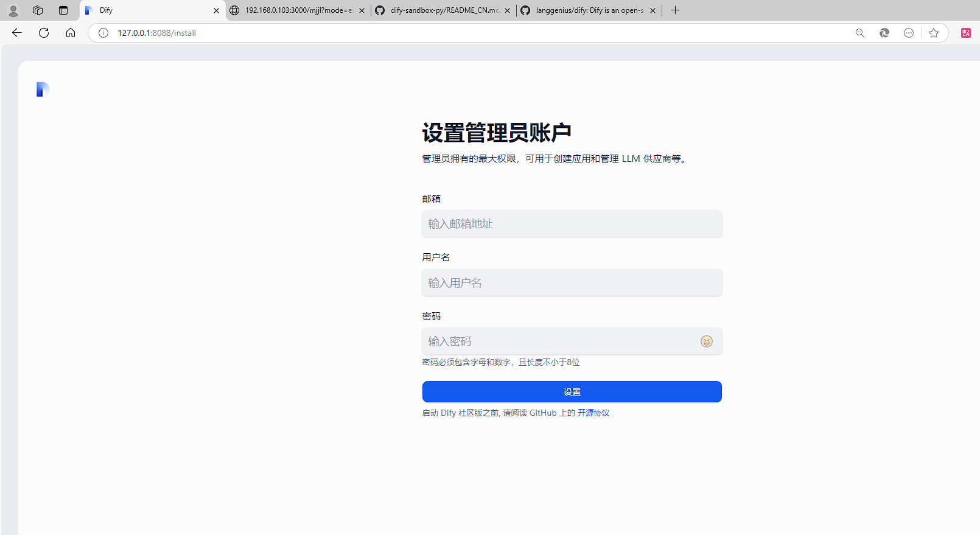The width and height of the screenshot is (980, 535).
Task: View site information icon in address bar
Action: coord(103,33)
